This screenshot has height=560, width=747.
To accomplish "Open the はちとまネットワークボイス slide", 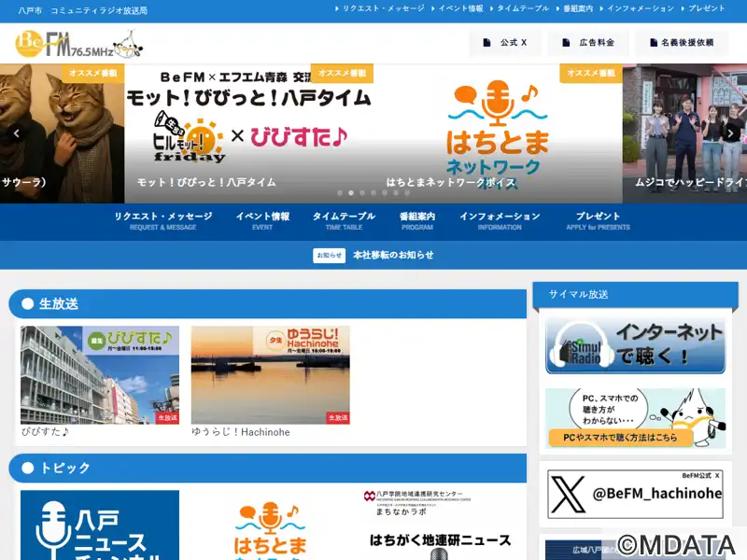I will [498, 133].
